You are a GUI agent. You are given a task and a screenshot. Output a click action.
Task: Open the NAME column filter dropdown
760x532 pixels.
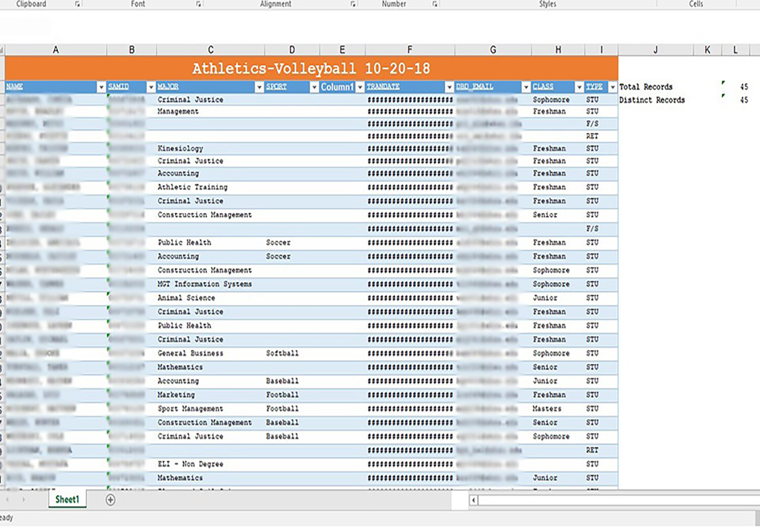(x=101, y=87)
